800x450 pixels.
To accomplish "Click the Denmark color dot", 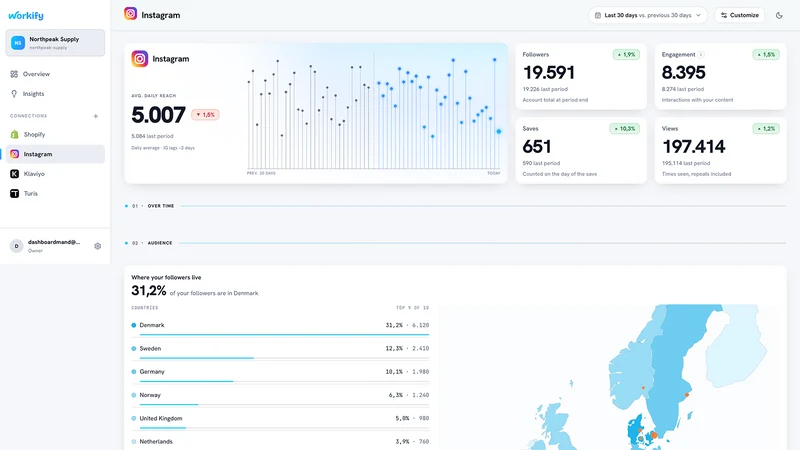I will tap(134, 326).
